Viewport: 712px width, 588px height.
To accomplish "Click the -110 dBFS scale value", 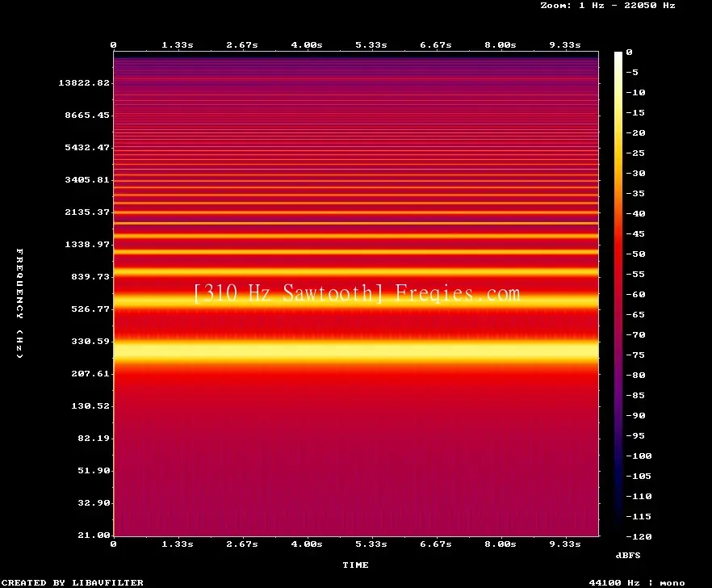I will (x=639, y=496).
